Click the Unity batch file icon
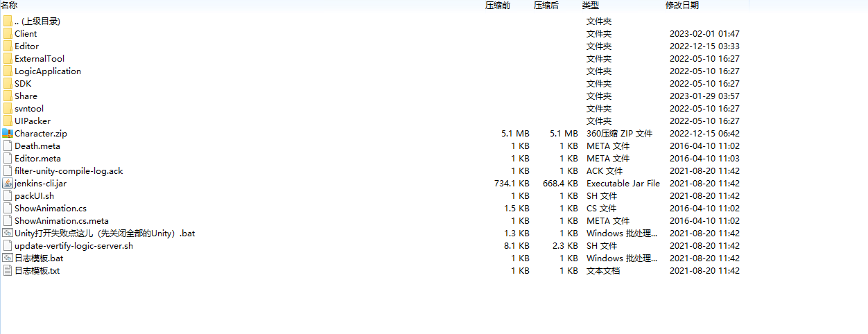Image resolution: width=868 pixels, height=334 pixels. tap(8, 234)
